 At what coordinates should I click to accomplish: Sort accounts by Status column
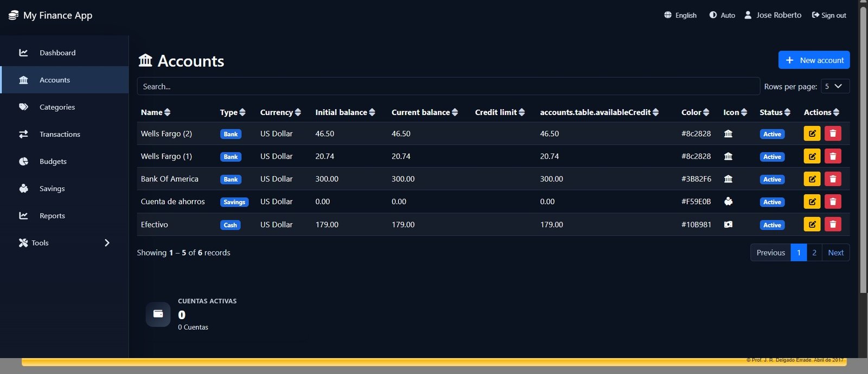coord(775,112)
